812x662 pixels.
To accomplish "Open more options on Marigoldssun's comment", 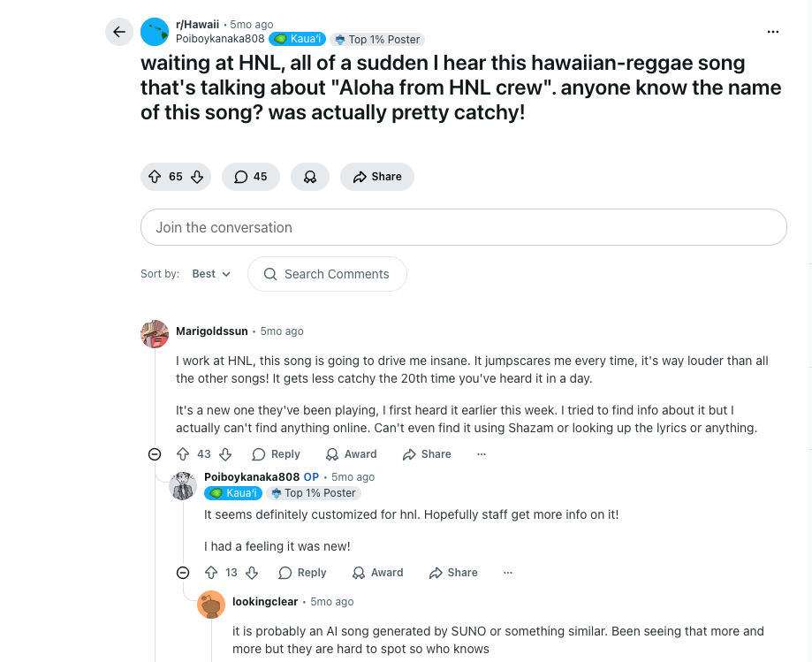I will point(481,453).
